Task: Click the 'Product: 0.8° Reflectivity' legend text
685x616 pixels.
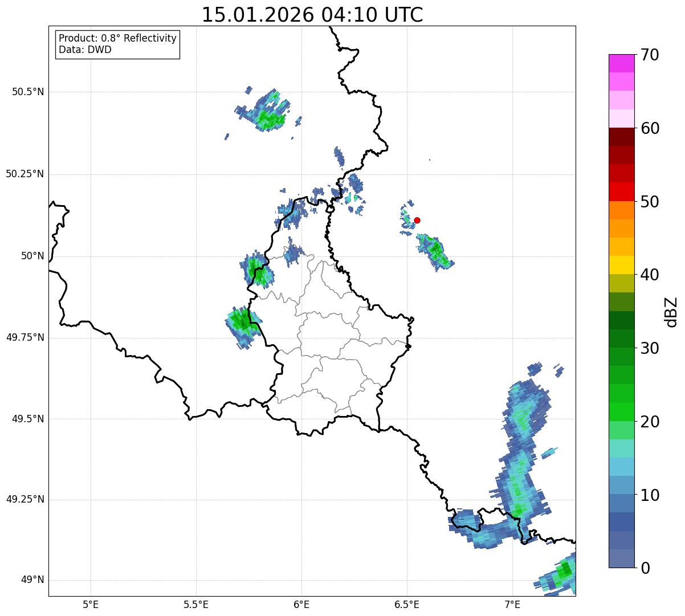Action: coord(118,39)
